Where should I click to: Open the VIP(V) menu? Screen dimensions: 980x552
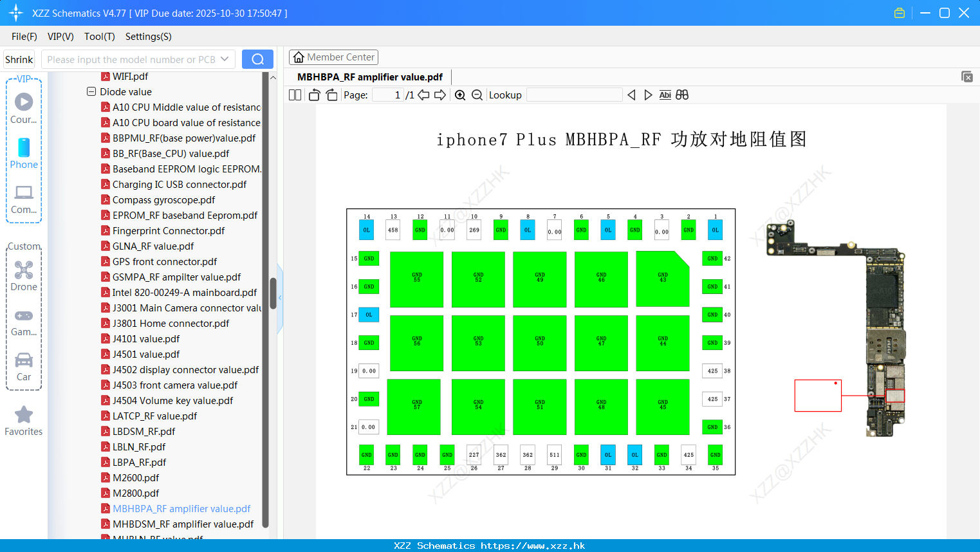click(60, 37)
